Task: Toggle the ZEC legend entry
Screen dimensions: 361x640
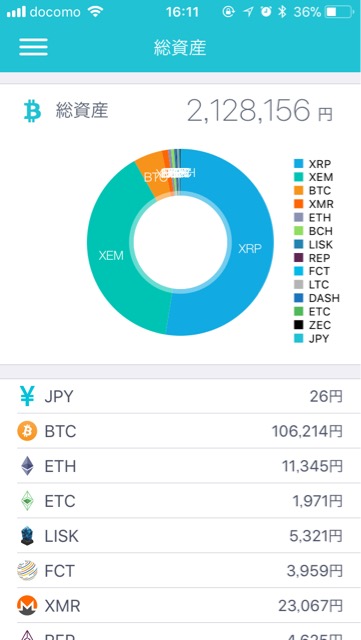Action: (x=313, y=325)
